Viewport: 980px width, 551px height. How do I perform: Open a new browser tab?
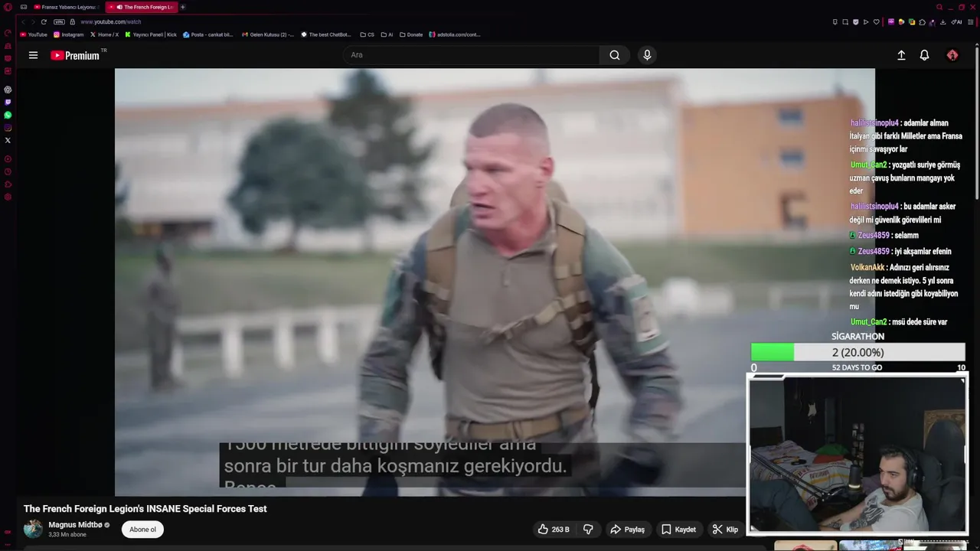coord(182,7)
